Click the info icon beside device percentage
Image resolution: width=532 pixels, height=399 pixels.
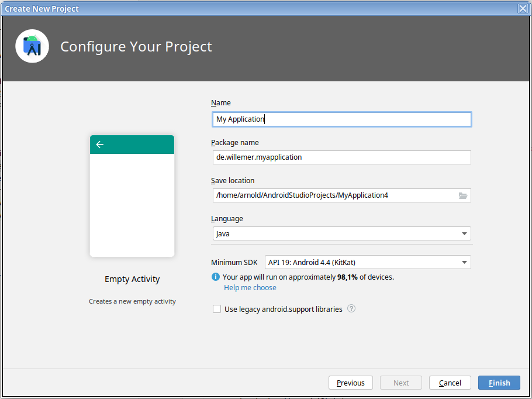(x=216, y=277)
